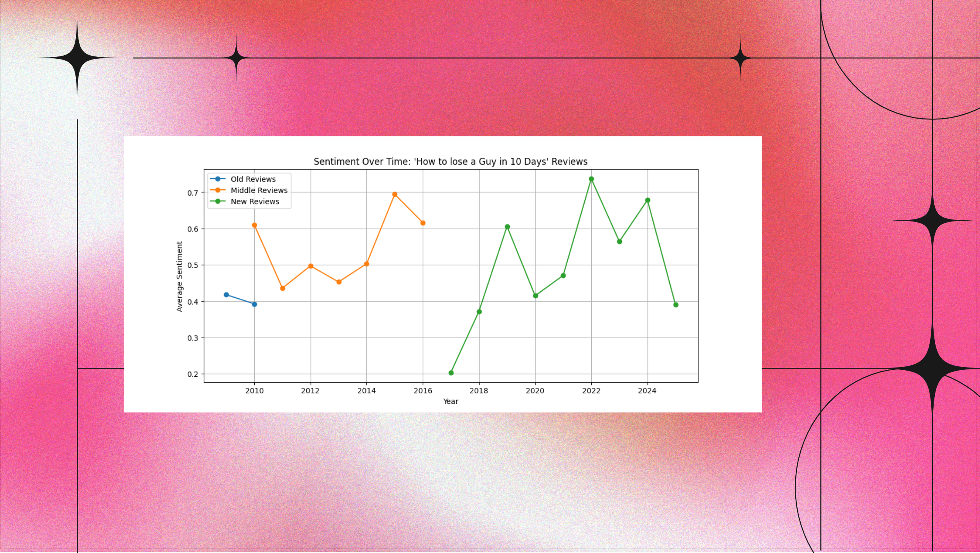Click the green New Reviews legend marker
The height and width of the screenshot is (553, 980).
(x=217, y=201)
